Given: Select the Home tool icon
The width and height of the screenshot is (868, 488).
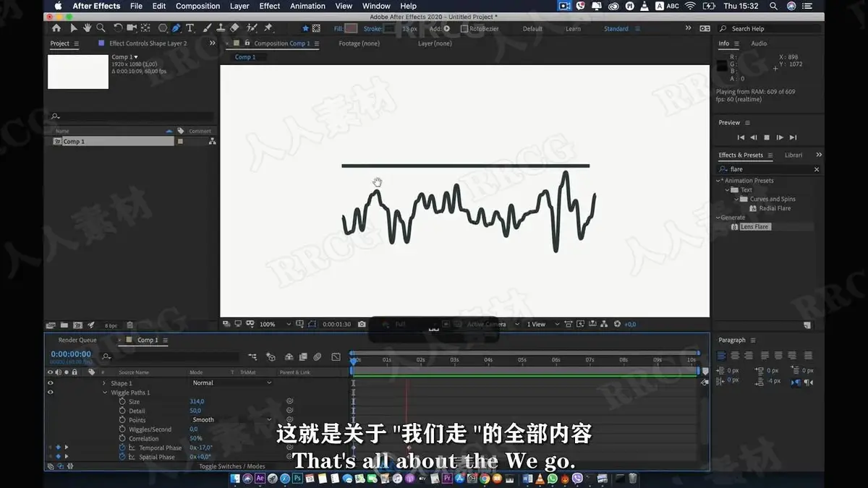Looking at the screenshot, I should click(x=56, y=28).
